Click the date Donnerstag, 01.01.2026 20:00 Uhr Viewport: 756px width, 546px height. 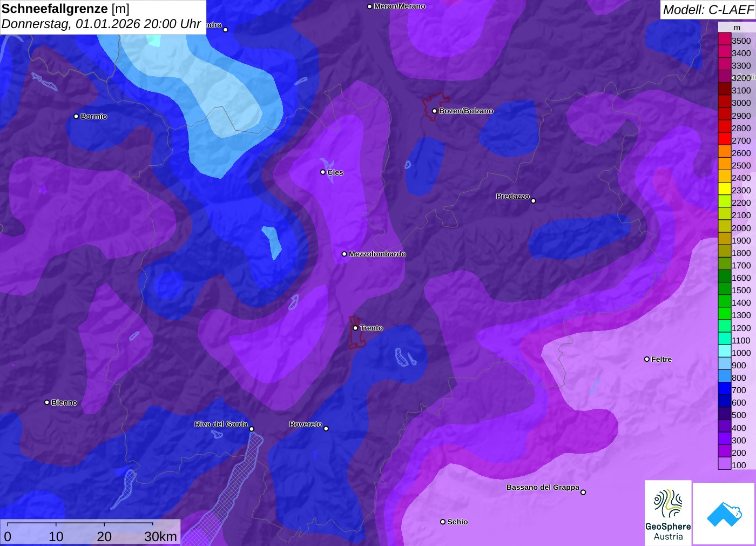(101, 24)
